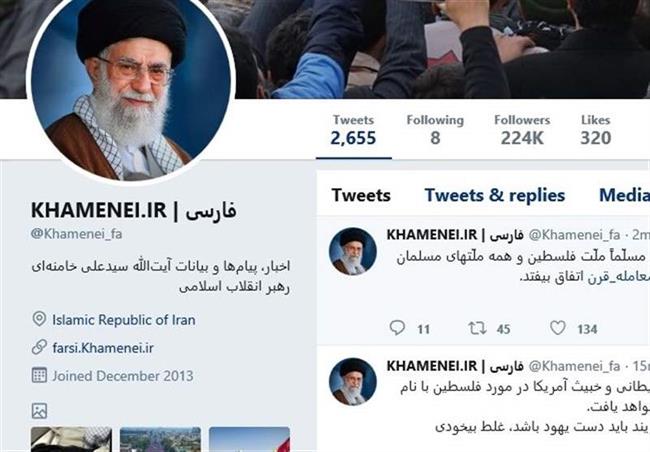Like the first tweet with 134 likes
This screenshot has height=452, width=650.
pyautogui.click(x=558, y=328)
